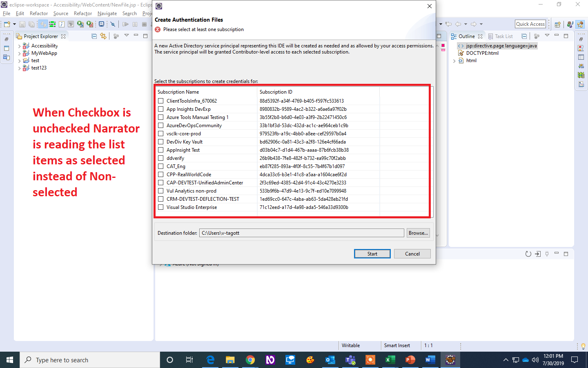Switch to the Task List tab

tap(503, 36)
